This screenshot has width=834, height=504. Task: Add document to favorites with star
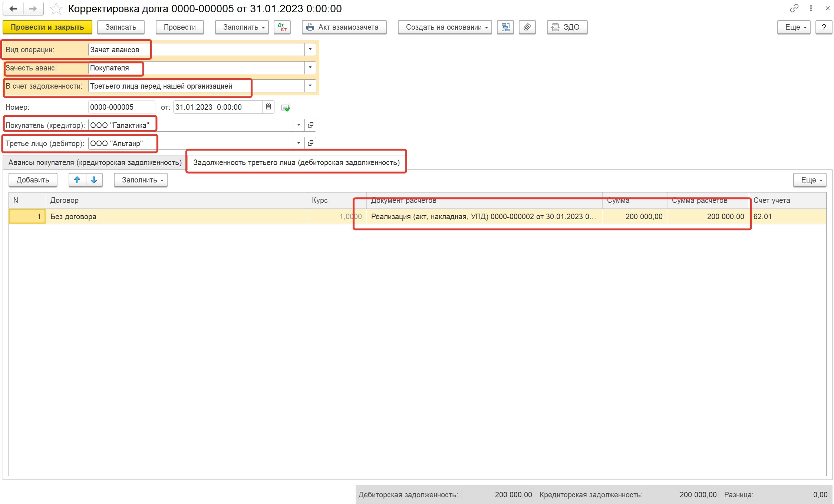56,9
